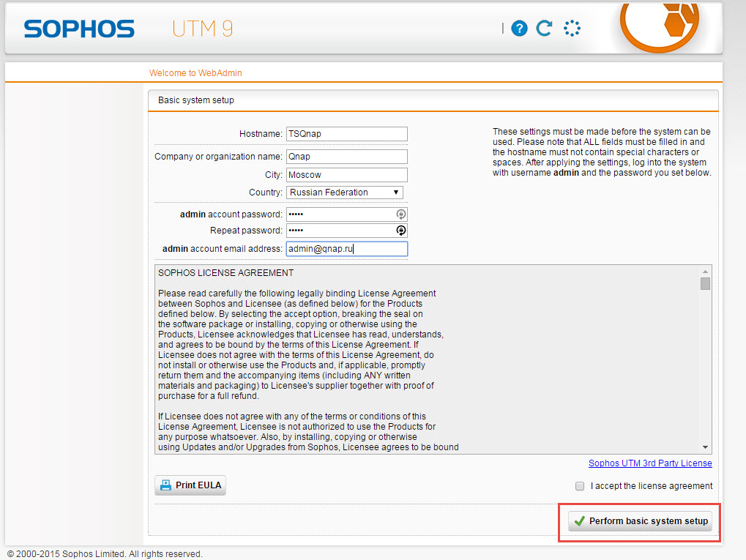Click the printer icon on Print EULA

[x=165, y=485]
